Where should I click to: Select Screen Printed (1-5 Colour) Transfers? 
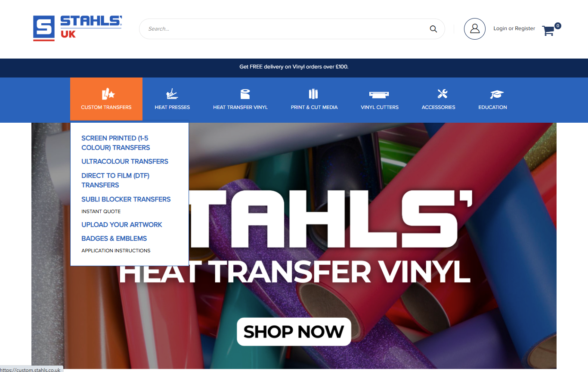tap(116, 143)
